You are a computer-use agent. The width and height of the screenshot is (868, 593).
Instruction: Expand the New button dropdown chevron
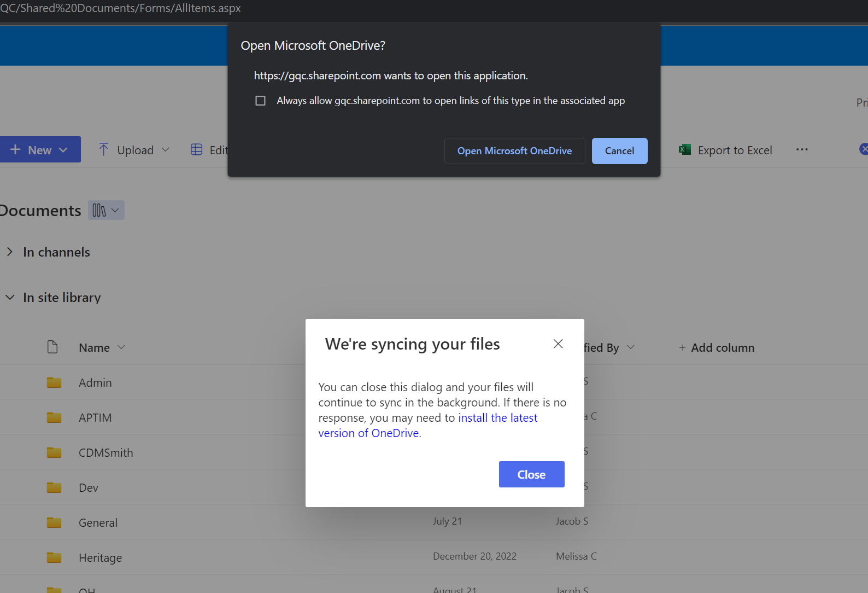point(63,150)
